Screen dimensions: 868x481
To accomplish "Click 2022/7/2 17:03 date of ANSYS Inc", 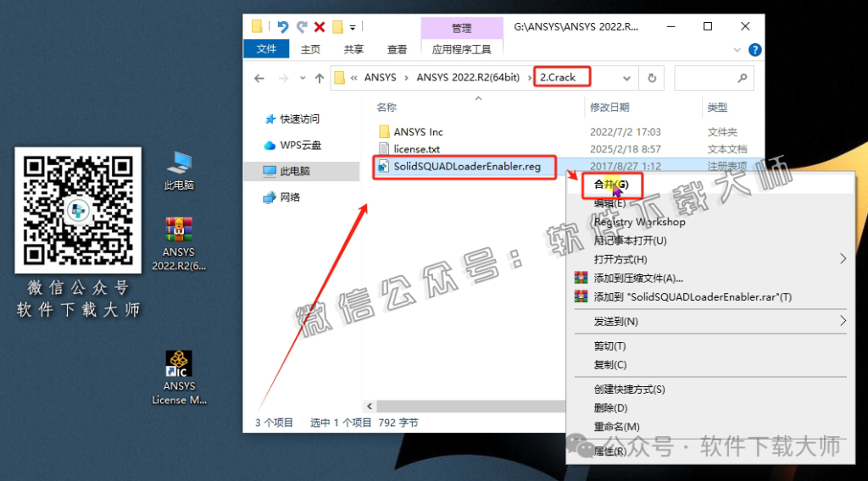I will 625,131.
